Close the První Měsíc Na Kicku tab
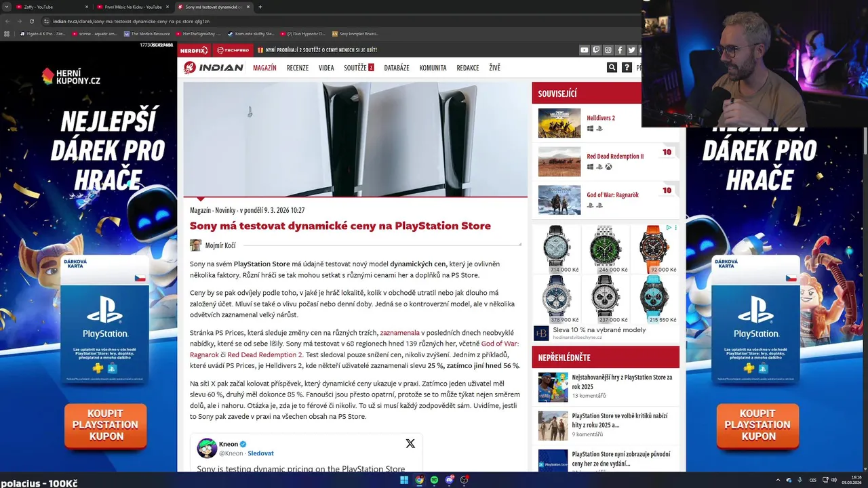Screen dimensions: 868x488 click(x=168, y=7)
